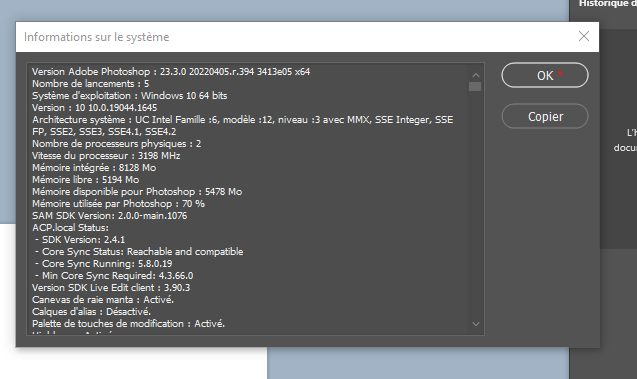Image resolution: width=637 pixels, height=379 pixels.
Task: Click the Calques d'alias : Désactivé line
Action: tap(91, 312)
